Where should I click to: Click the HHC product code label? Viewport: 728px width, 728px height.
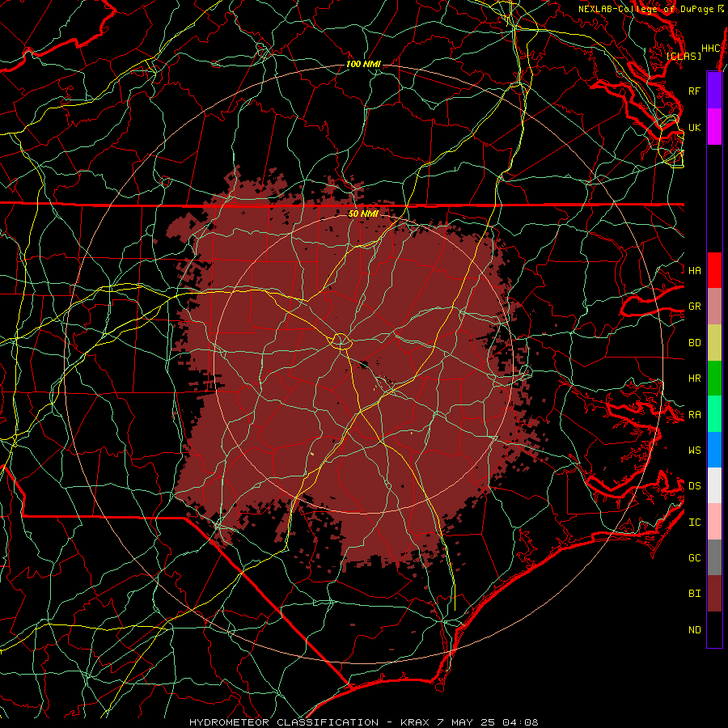[x=711, y=49]
